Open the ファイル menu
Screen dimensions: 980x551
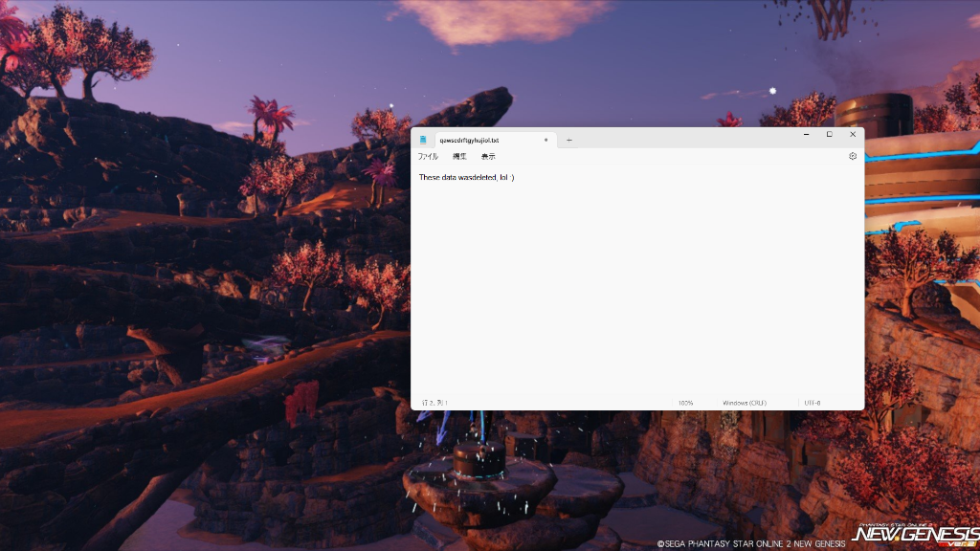point(428,156)
